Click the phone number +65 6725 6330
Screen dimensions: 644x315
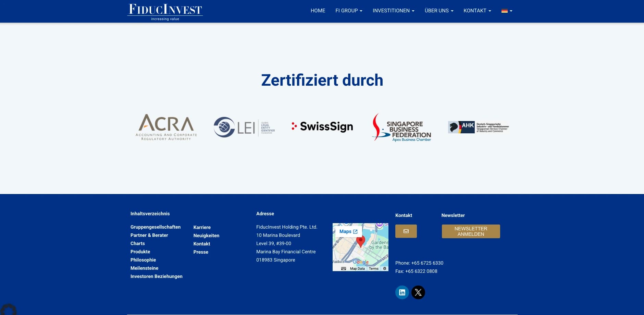[x=427, y=263]
